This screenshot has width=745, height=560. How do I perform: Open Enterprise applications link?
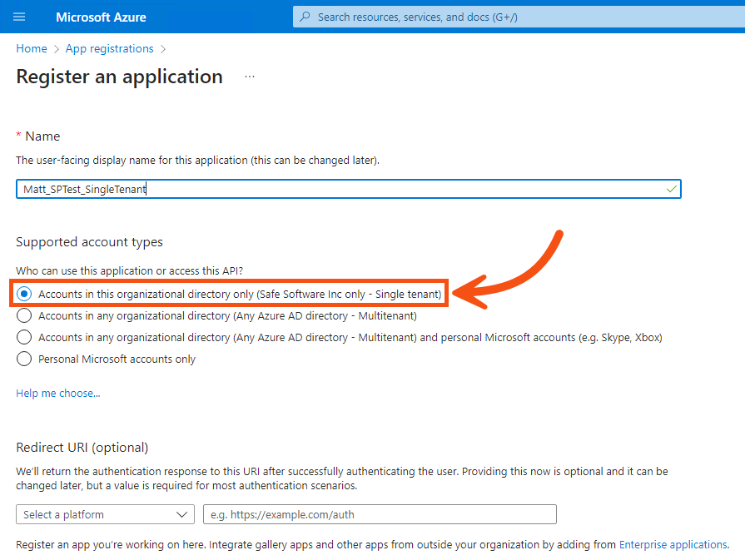pos(673,544)
